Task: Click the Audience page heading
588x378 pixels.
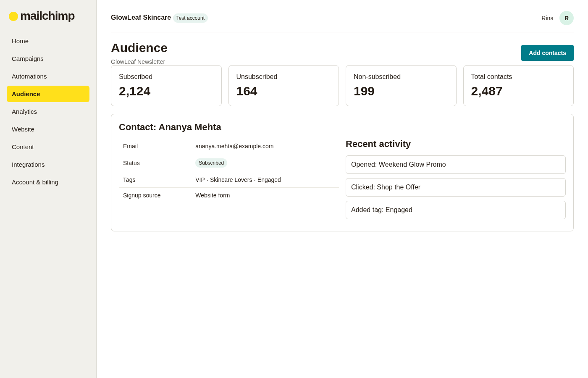Action: [139, 48]
